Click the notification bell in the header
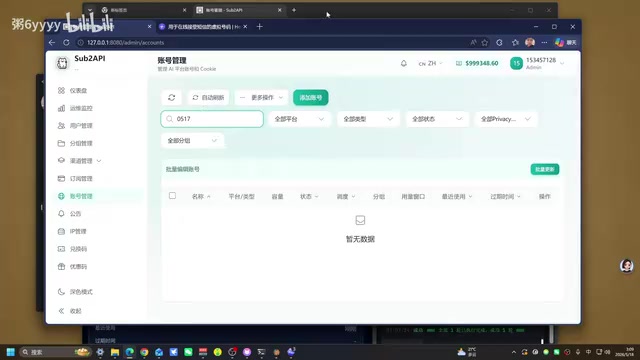The image size is (640, 360). coord(404,63)
